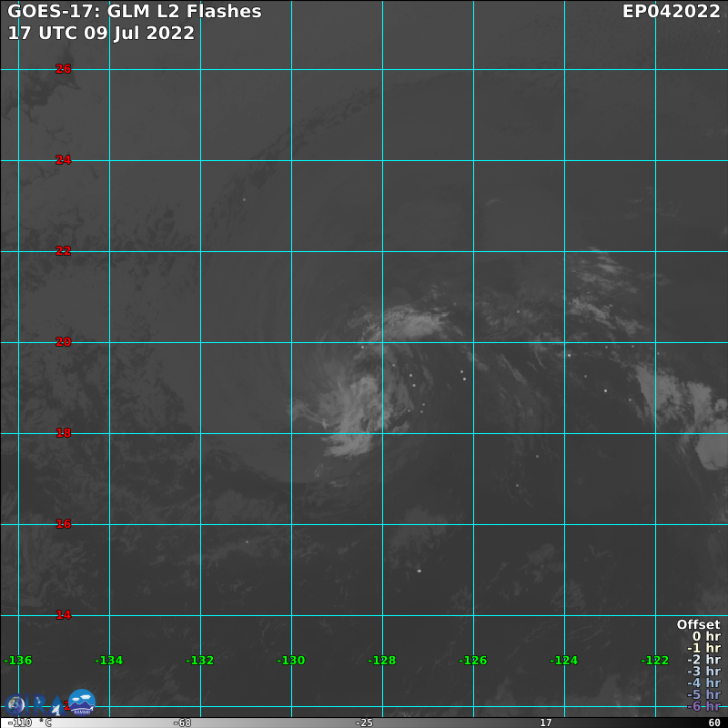728x728 pixels.
Task: Click the -110 °C end of temperature colorbar
Action: point(29,723)
